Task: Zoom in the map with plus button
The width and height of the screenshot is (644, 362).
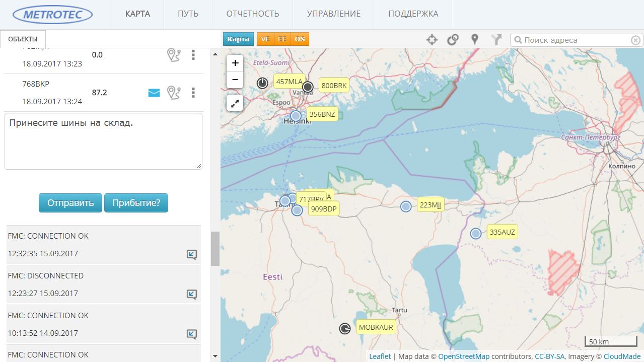Action: coord(235,63)
